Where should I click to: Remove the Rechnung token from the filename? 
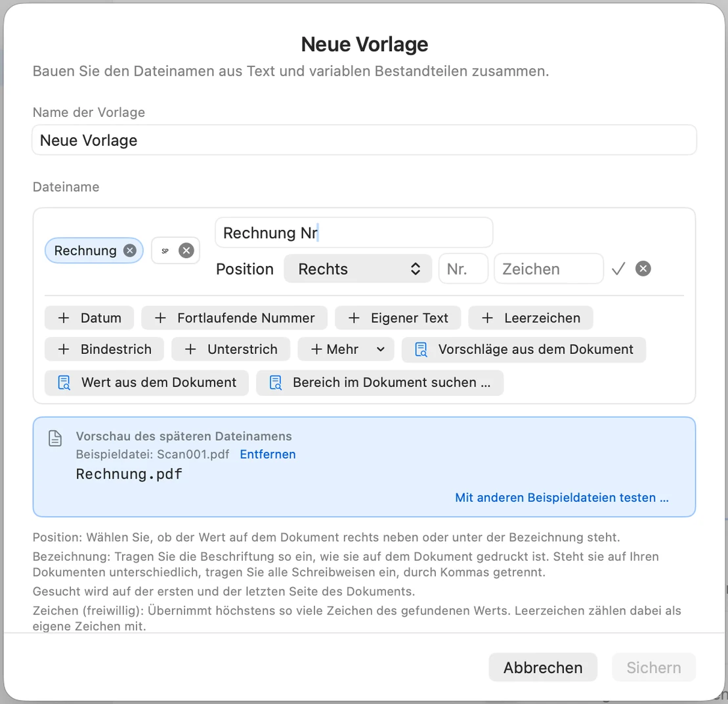pos(130,251)
